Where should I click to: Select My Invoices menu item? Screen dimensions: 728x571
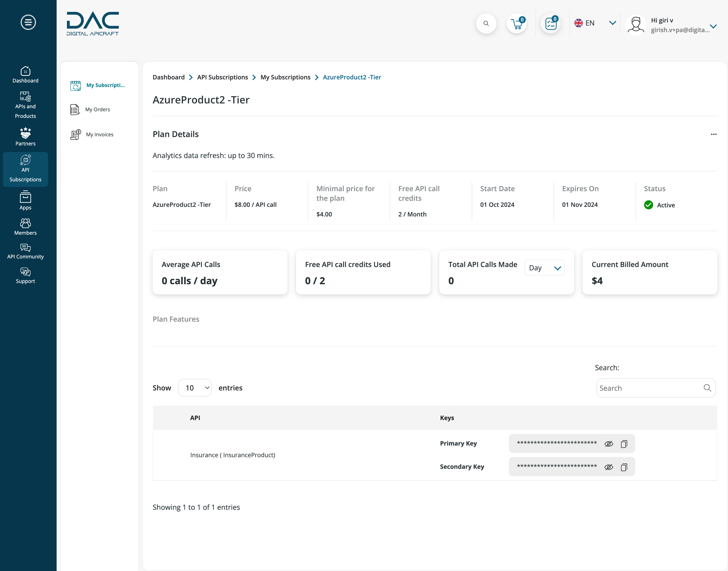(92, 135)
